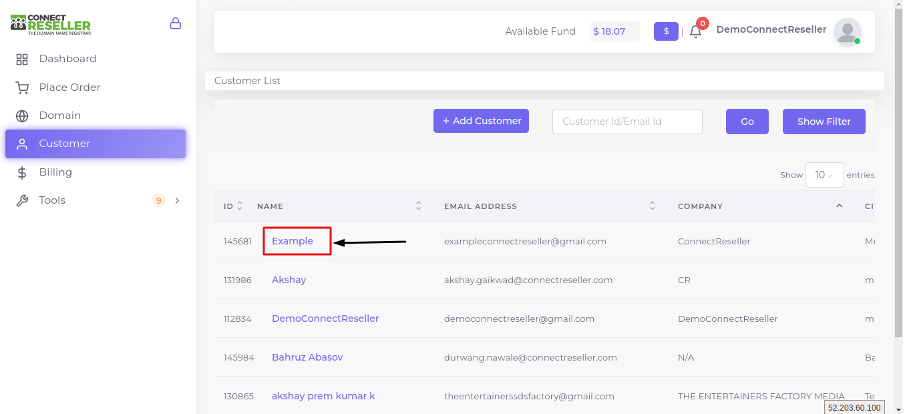Click the Dashboard grid icon
Image resolution: width=904 pixels, height=414 pixels.
click(x=22, y=59)
